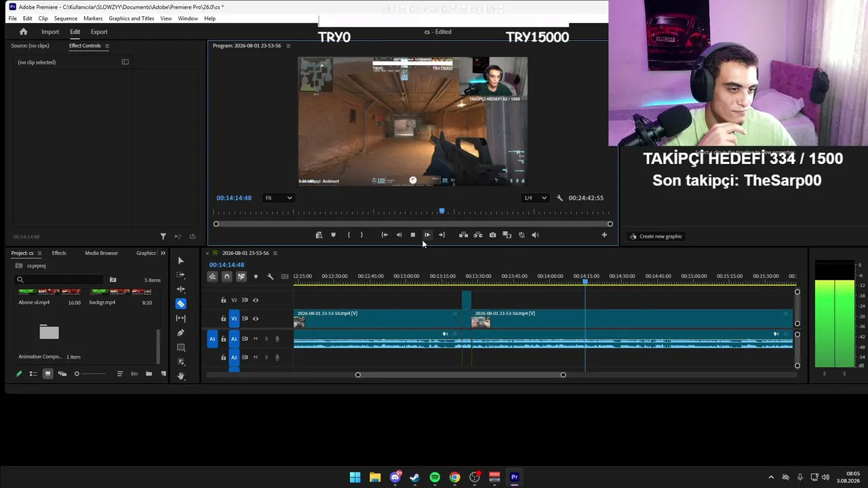Click the Mark Out bracket button

coord(361,235)
